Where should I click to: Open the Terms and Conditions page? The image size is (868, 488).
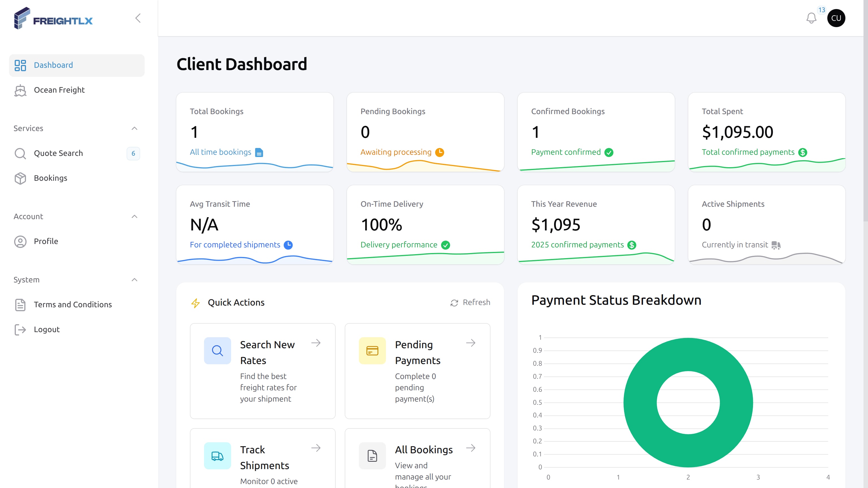[x=72, y=304]
